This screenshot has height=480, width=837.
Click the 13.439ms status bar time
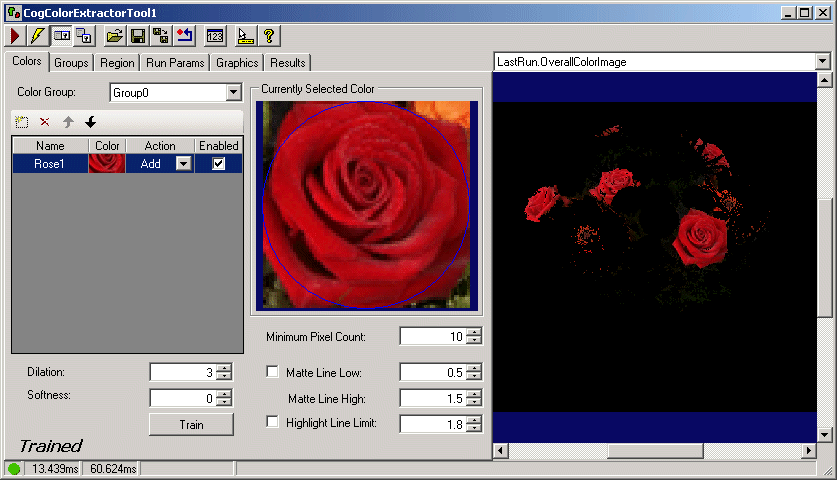click(55, 469)
